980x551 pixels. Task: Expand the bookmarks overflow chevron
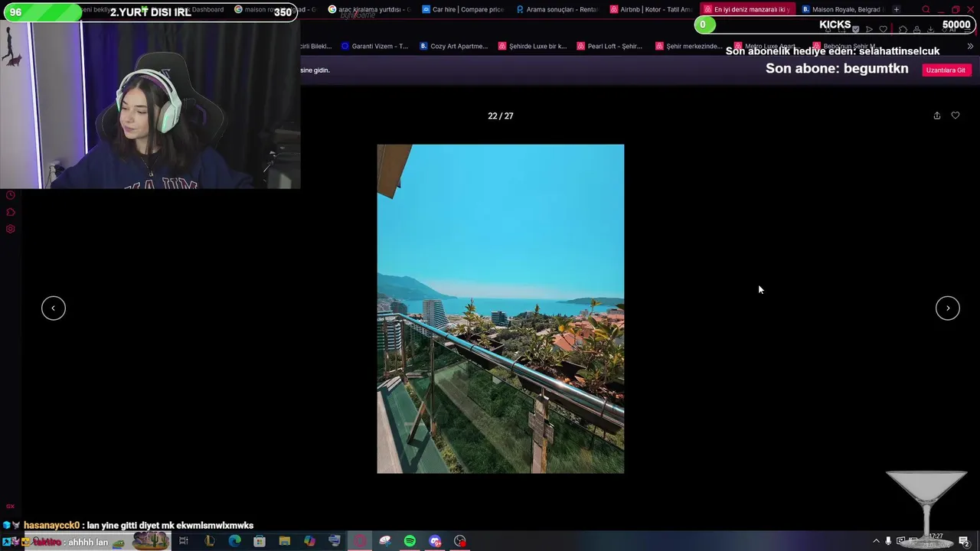pyautogui.click(x=970, y=46)
